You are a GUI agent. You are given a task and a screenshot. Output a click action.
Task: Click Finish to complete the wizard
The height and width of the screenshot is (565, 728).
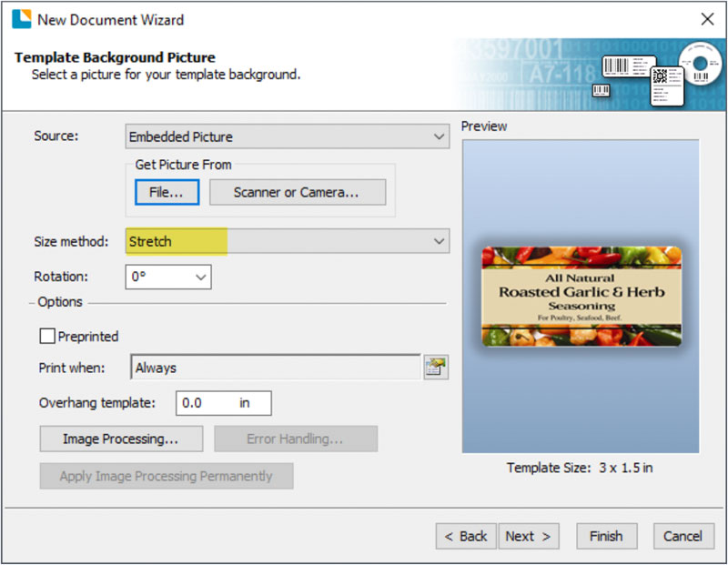(x=607, y=536)
